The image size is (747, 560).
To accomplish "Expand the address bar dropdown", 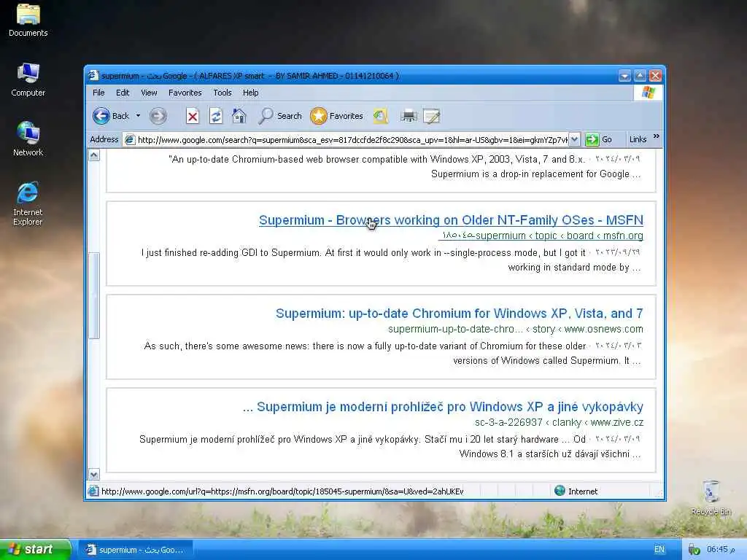I will [x=575, y=139].
